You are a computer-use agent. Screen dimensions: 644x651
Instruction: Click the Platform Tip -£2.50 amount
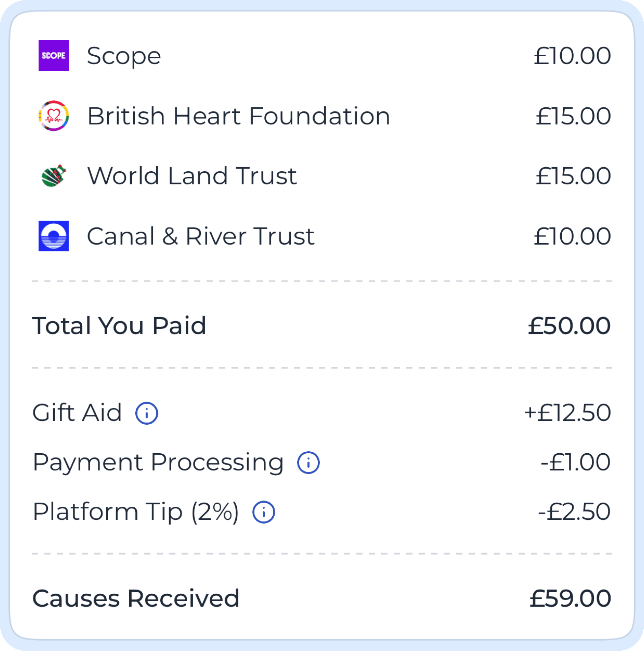(x=574, y=512)
